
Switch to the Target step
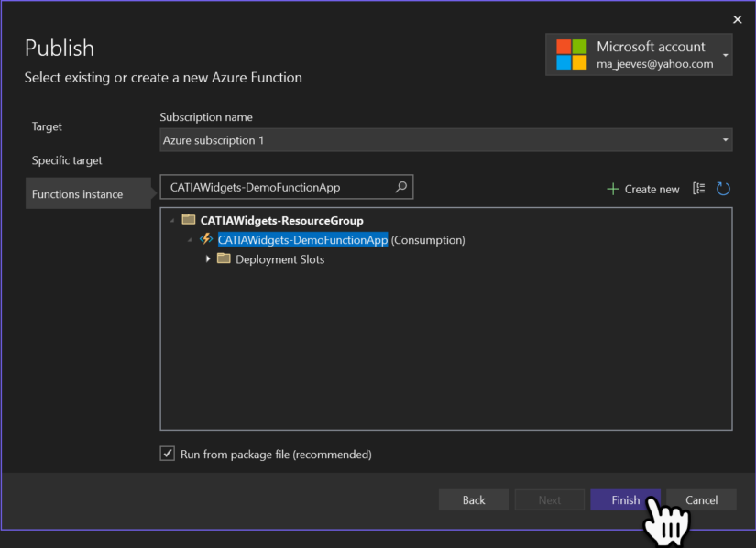tap(47, 126)
